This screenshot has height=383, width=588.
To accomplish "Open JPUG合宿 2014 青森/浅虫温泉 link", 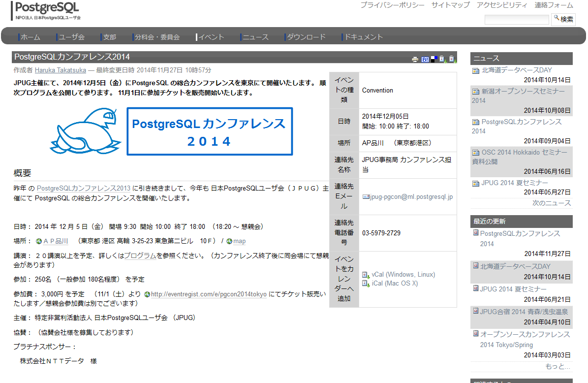I will 524,312.
